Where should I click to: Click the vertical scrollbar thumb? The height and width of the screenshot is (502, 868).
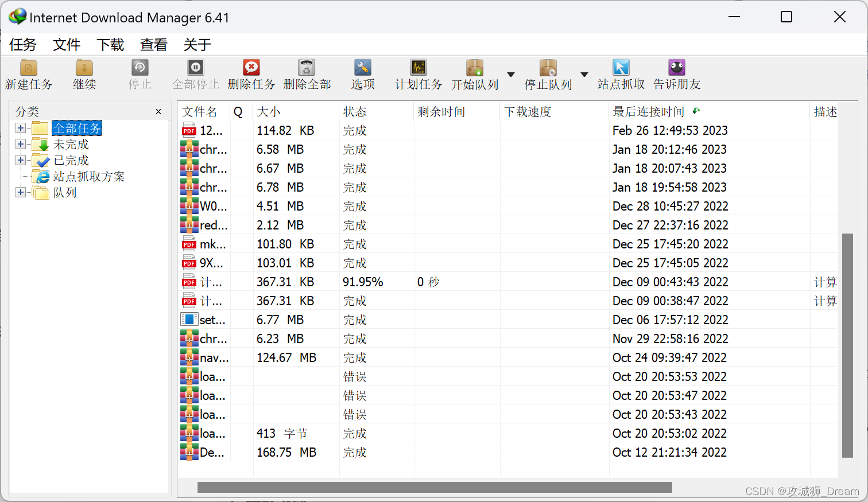(x=847, y=345)
